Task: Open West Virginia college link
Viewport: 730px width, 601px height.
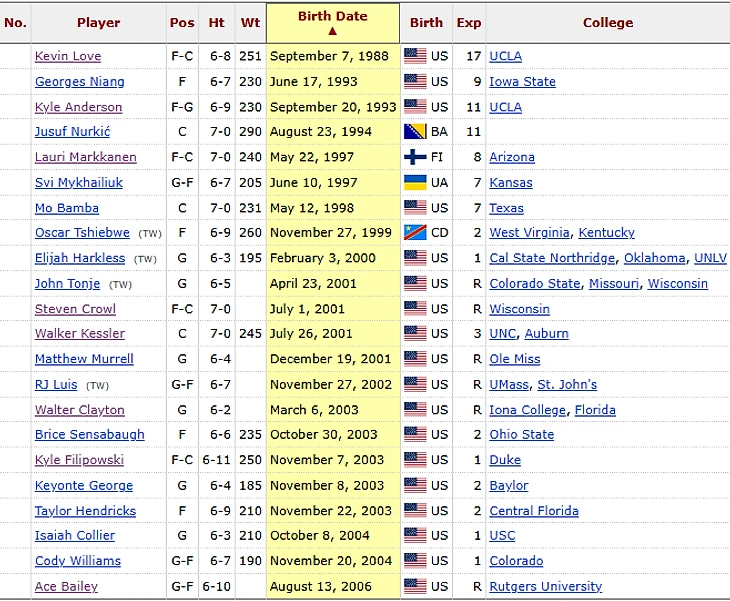Action: (x=529, y=233)
